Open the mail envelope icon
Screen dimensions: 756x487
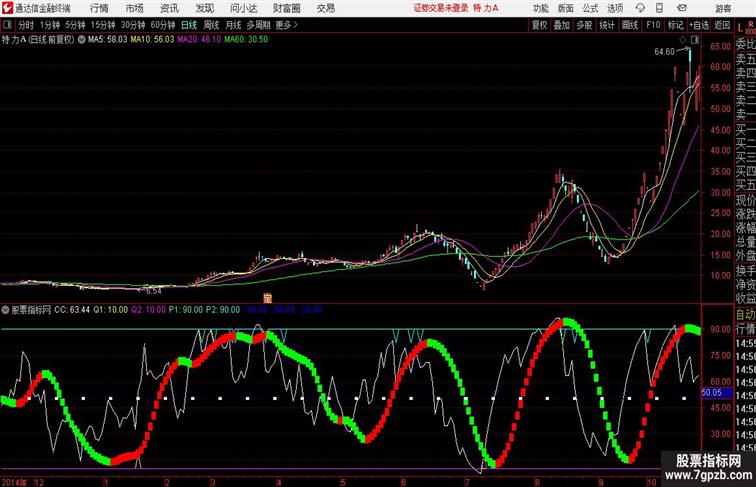[x=682, y=8]
